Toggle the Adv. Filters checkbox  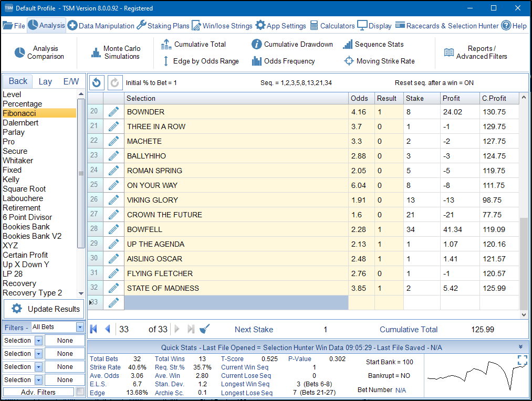coord(80,392)
